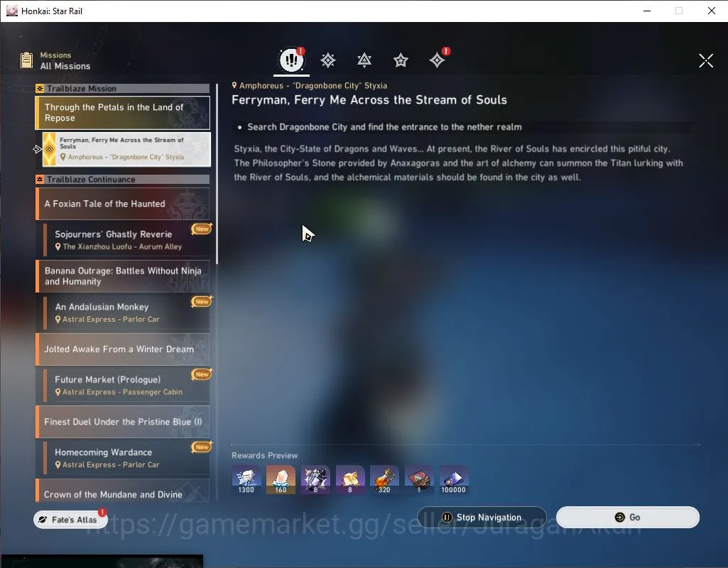Click the 160 Stellar Jade reward icon
The width and height of the screenshot is (728, 568).
281,480
